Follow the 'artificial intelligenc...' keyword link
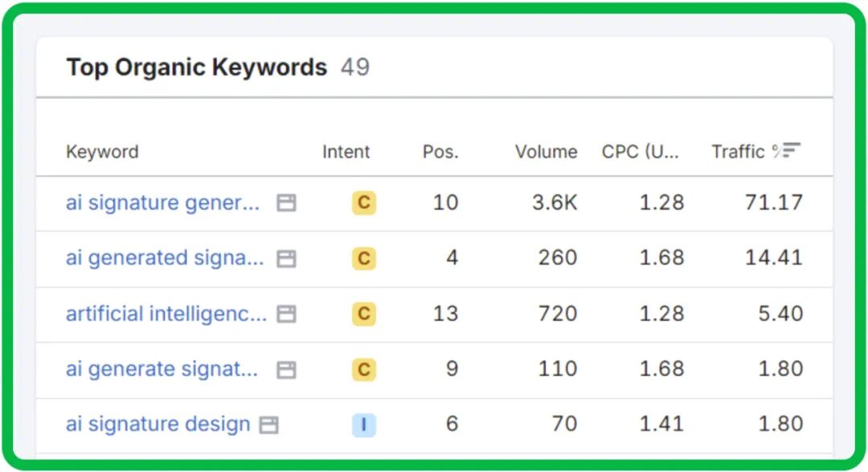868x472 pixels. (166, 314)
